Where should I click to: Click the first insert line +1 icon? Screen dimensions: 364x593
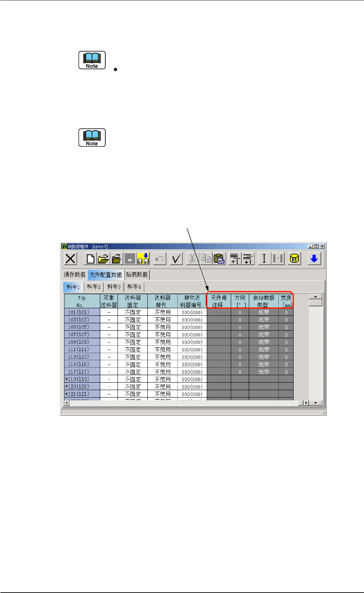235,259
